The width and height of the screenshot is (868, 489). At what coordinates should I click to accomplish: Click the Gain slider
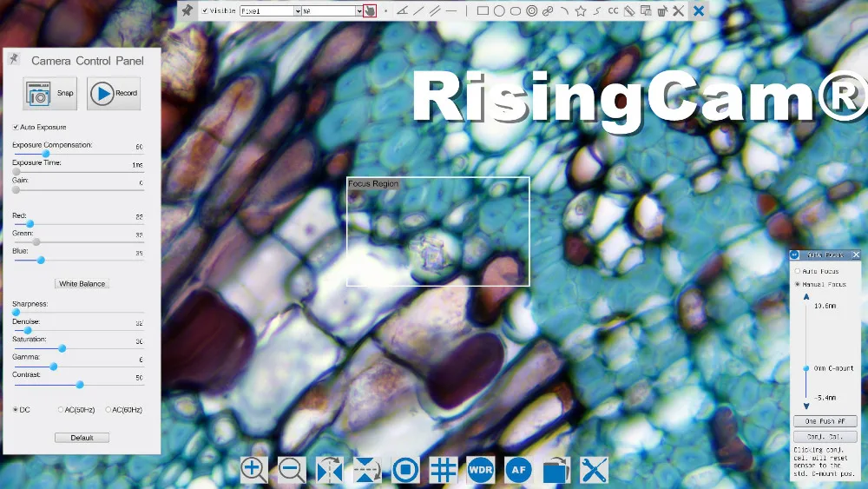[78, 189]
